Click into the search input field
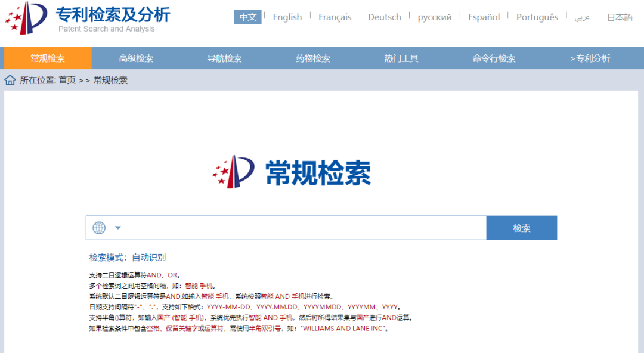The width and height of the screenshot is (644, 353). (304, 228)
